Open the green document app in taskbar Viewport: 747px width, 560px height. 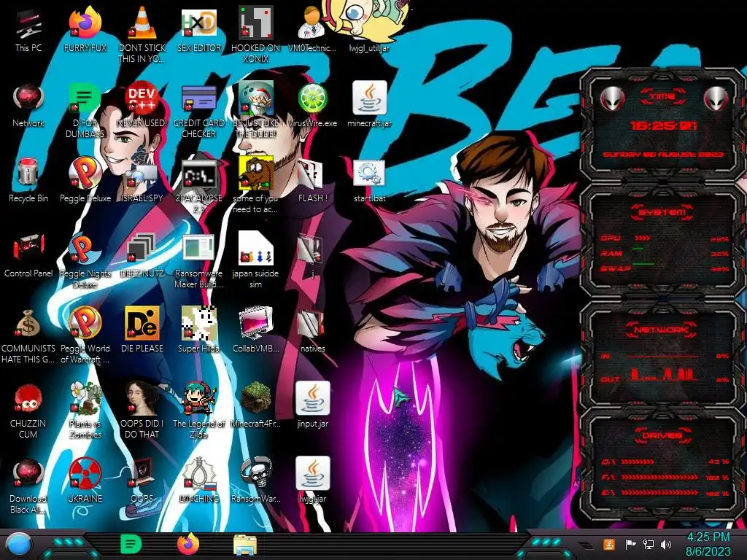coord(131,544)
